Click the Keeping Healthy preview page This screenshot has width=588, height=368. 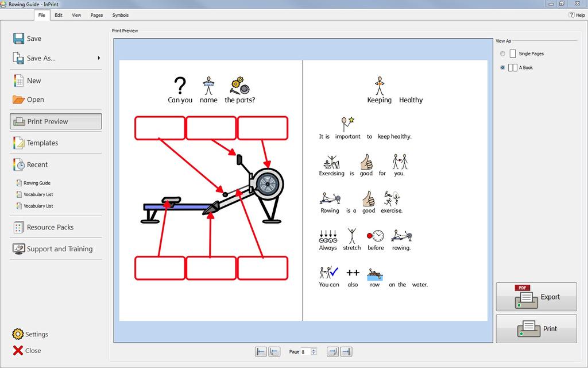click(x=395, y=190)
